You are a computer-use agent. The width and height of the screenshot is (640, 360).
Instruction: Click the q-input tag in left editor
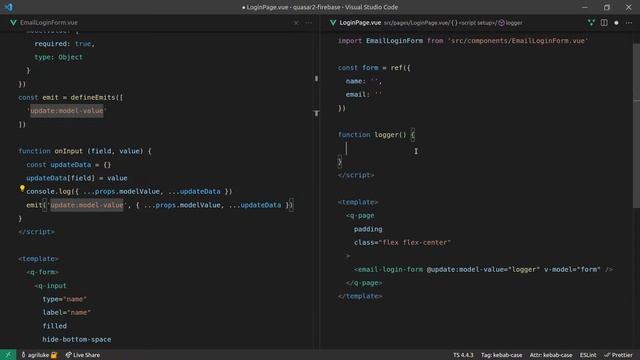pyautogui.click(x=51, y=286)
